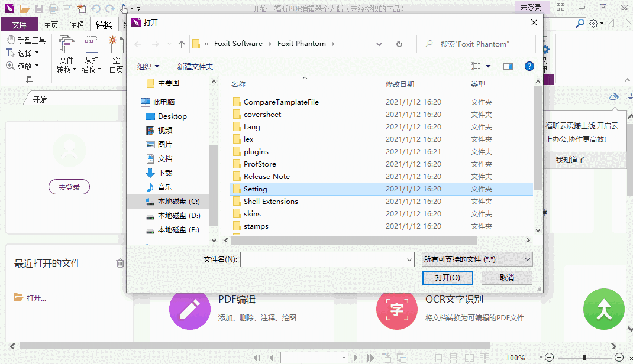Image resolution: width=633 pixels, height=364 pixels.
Task: Open the dialog help question mark icon
Action: coord(529,67)
